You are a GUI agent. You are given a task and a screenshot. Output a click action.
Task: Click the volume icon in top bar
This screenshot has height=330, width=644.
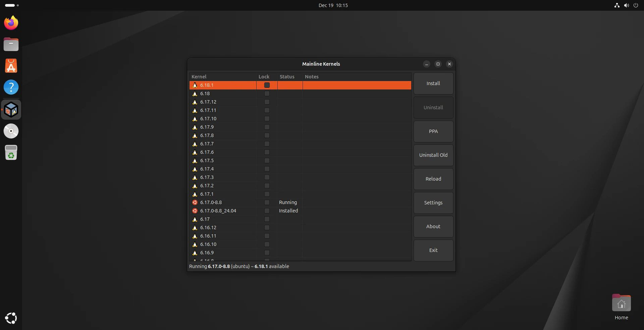point(626,5)
